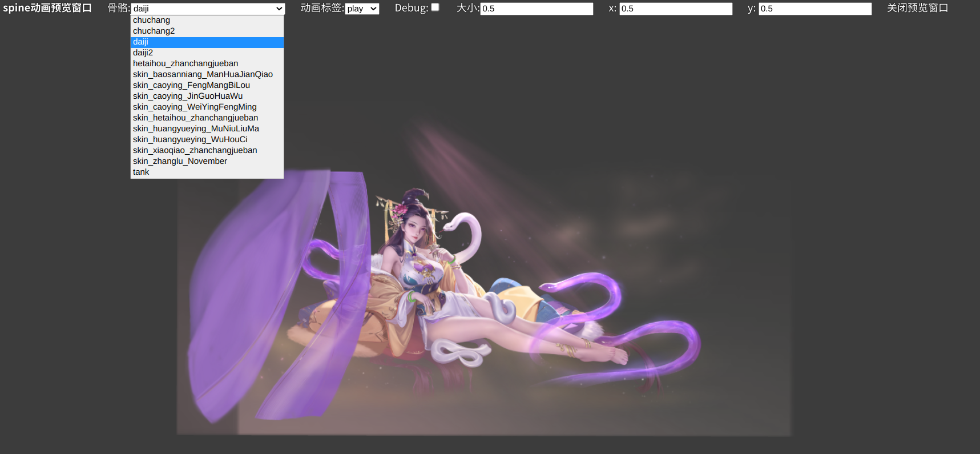Pick hetaihou_zhanchangjueban option
The height and width of the screenshot is (454, 980).
pyautogui.click(x=207, y=63)
